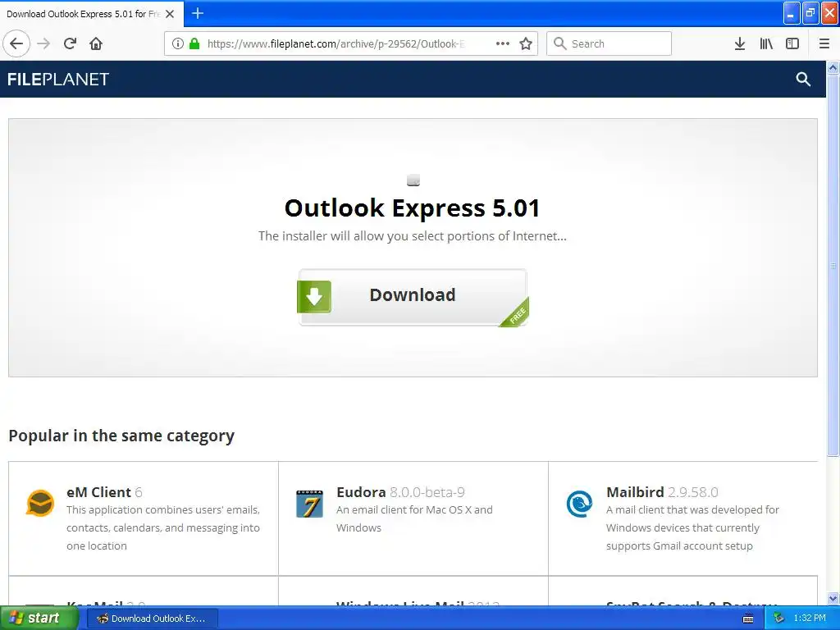This screenshot has width=840, height=630.
Task: Open the Firefox hamburger menu
Action: (x=824, y=44)
